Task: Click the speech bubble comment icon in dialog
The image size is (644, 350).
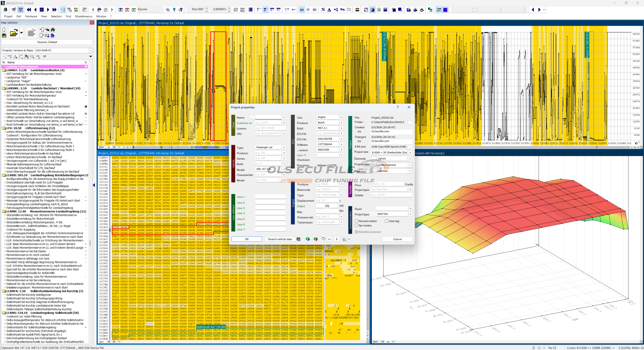Action: click(x=323, y=239)
